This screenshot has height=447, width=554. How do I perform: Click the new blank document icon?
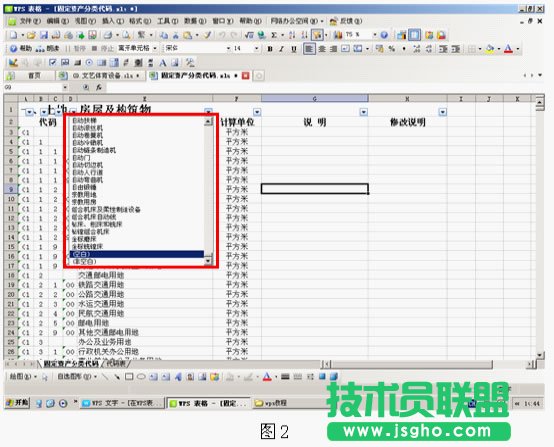[13, 35]
